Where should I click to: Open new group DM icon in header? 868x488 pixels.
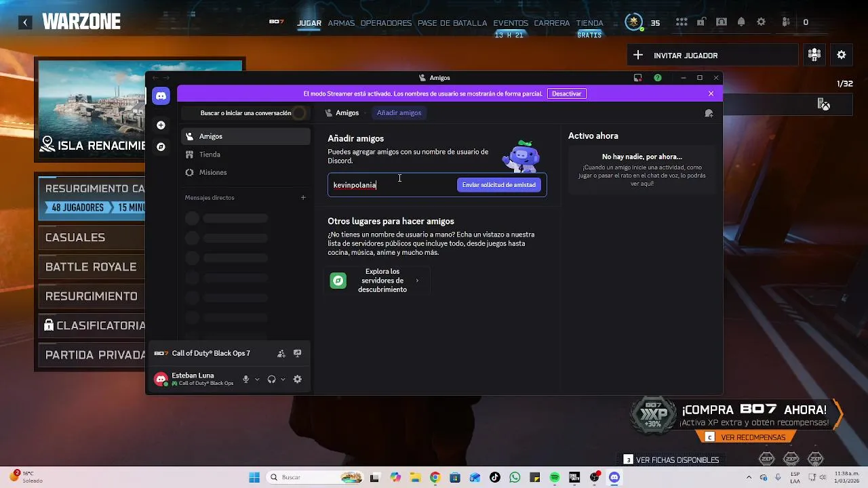pyautogui.click(x=709, y=113)
